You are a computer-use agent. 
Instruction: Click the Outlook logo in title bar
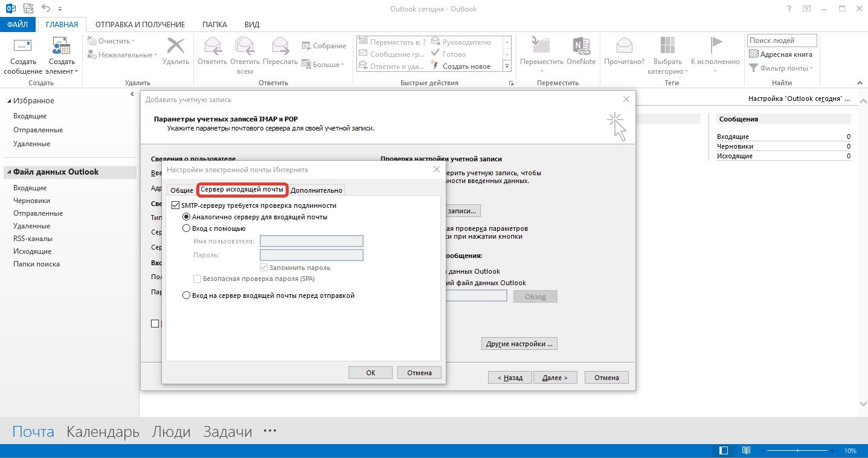point(10,8)
